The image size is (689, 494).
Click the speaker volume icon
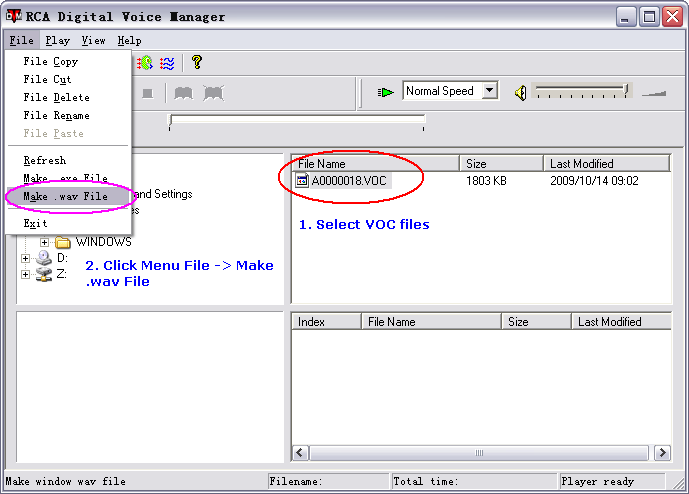coord(520,93)
